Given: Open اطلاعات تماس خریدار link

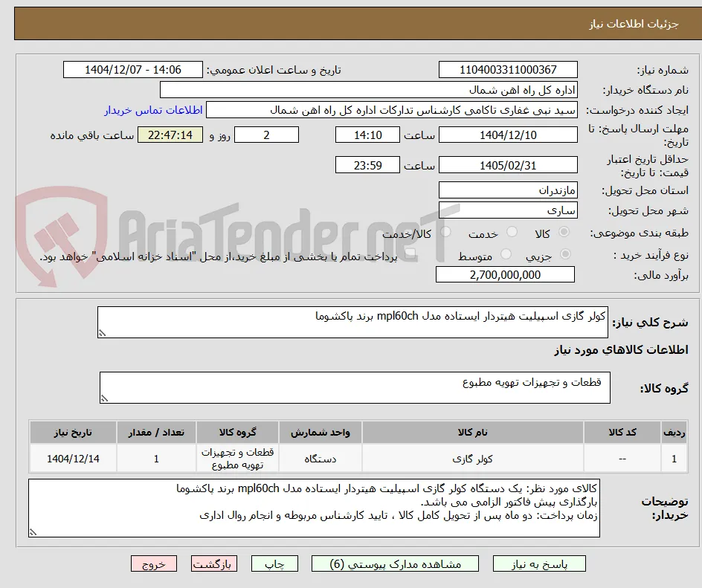Looking at the screenshot, I should (x=153, y=110).
